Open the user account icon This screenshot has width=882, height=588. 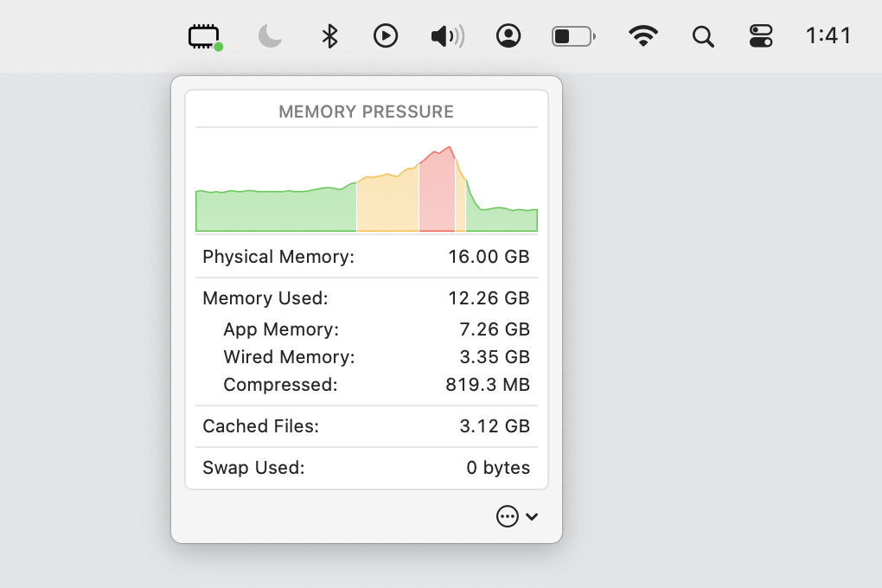(508, 36)
